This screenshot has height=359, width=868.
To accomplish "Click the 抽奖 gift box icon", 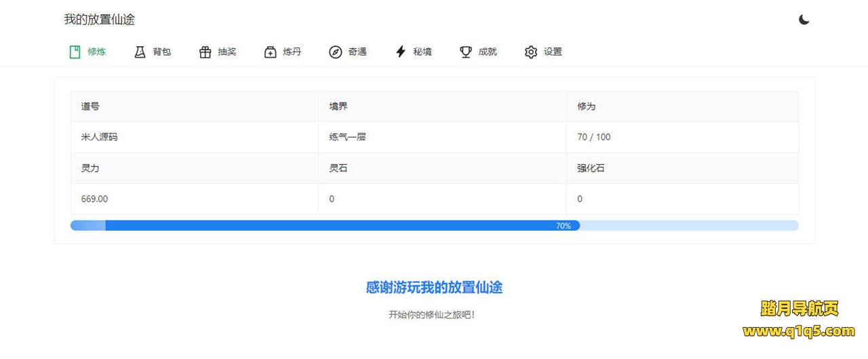I will point(205,52).
